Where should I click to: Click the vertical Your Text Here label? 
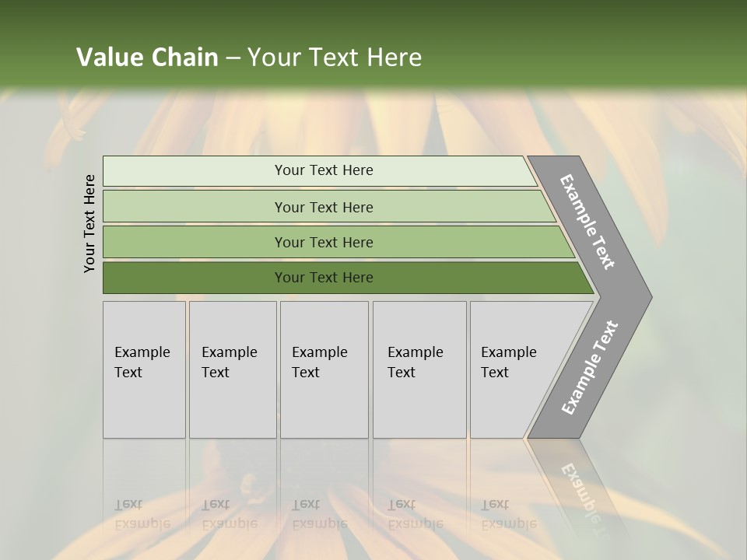89,223
